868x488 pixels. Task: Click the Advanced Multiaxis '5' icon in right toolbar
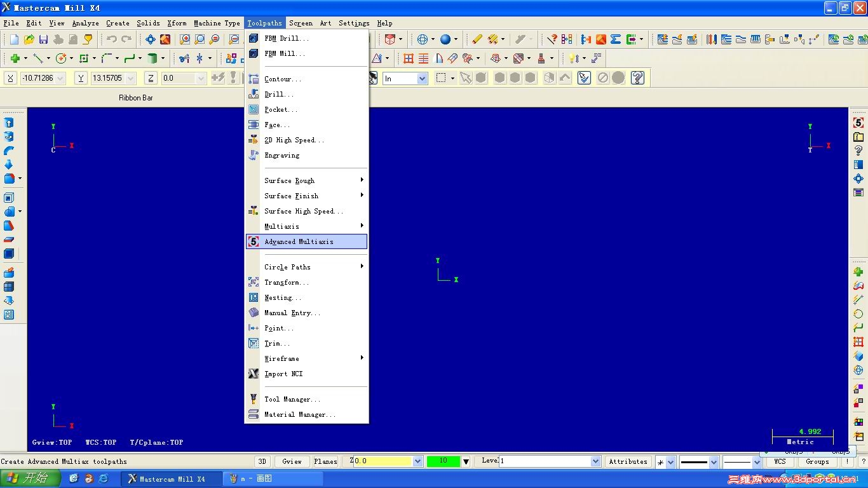coord(858,123)
